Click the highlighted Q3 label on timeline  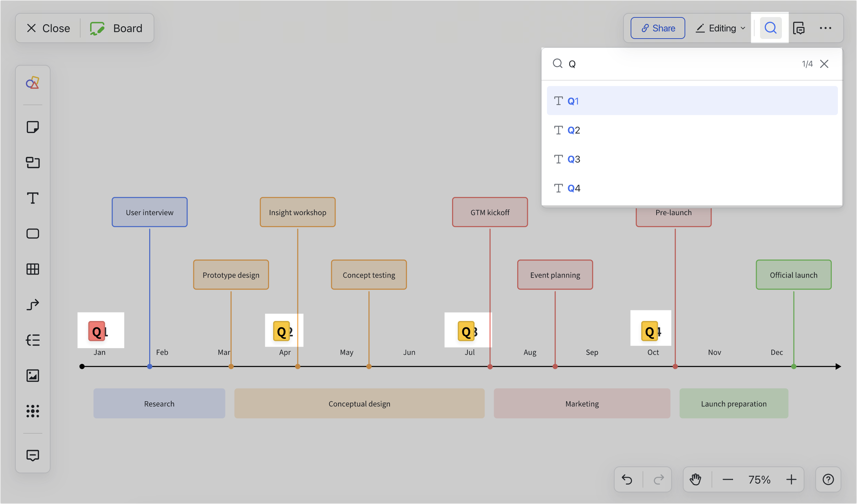468,331
